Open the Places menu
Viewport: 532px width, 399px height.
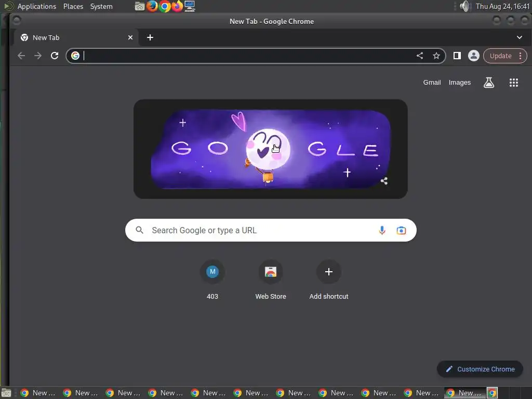point(73,6)
